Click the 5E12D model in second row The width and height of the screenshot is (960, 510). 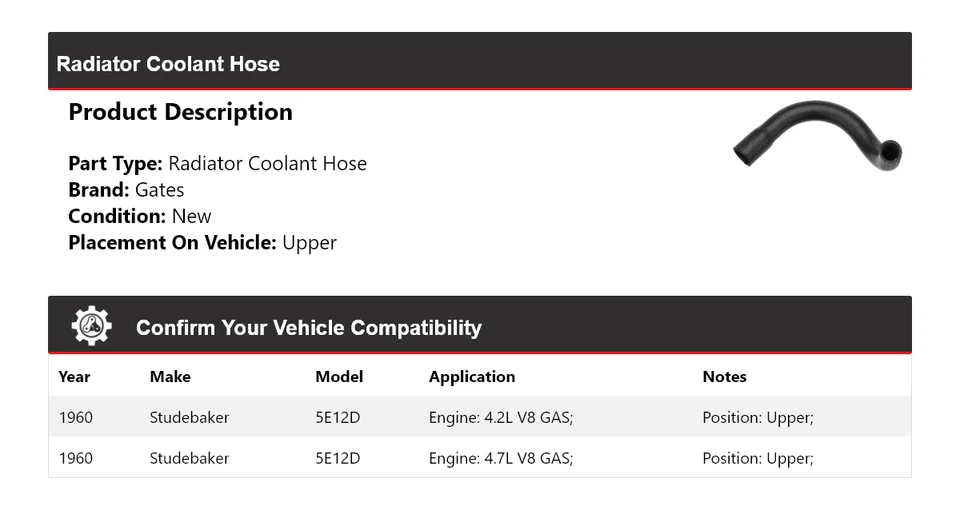[337, 458]
